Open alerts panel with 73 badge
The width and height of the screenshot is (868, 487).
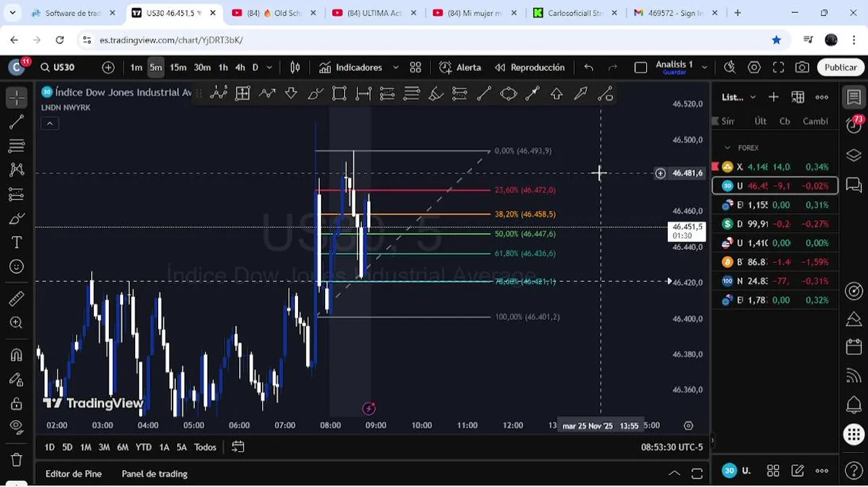click(x=854, y=124)
